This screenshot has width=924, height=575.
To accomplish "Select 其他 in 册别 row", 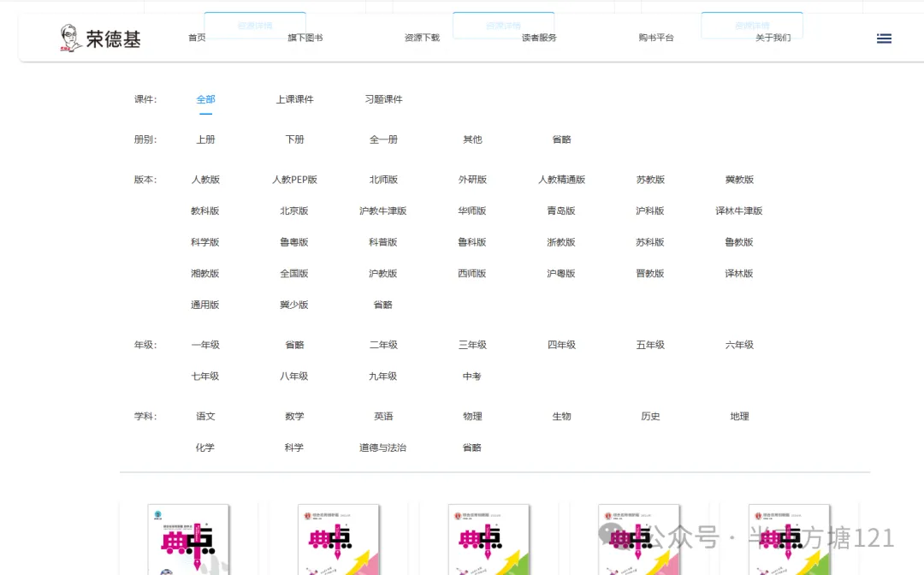I will (472, 139).
